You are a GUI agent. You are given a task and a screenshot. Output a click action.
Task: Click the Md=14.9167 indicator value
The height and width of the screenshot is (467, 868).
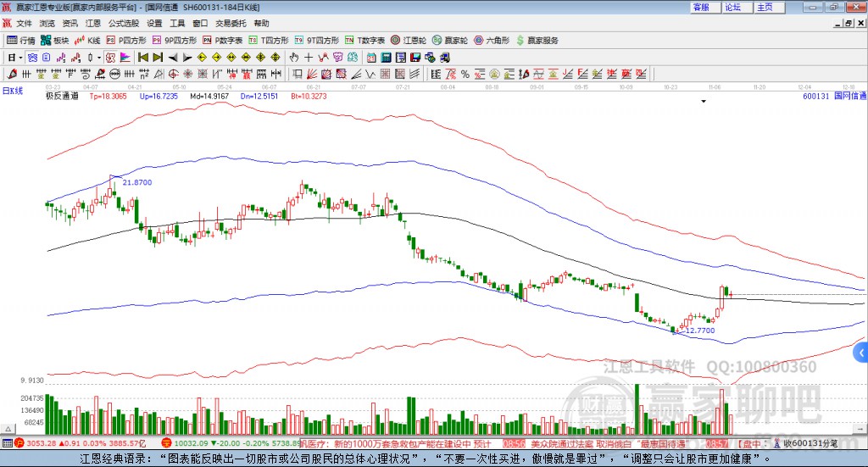tap(209, 97)
